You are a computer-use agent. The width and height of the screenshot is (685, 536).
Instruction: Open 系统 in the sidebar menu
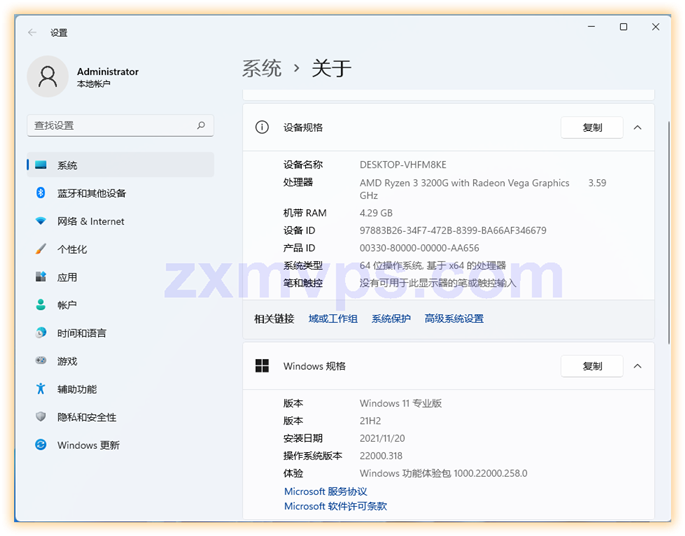(121, 165)
